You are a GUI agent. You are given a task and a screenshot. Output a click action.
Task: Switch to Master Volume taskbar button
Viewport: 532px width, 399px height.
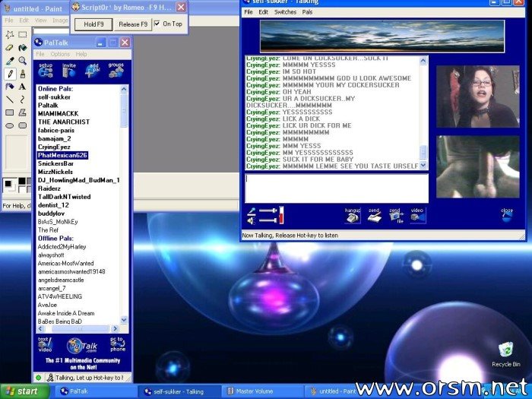pos(262,391)
